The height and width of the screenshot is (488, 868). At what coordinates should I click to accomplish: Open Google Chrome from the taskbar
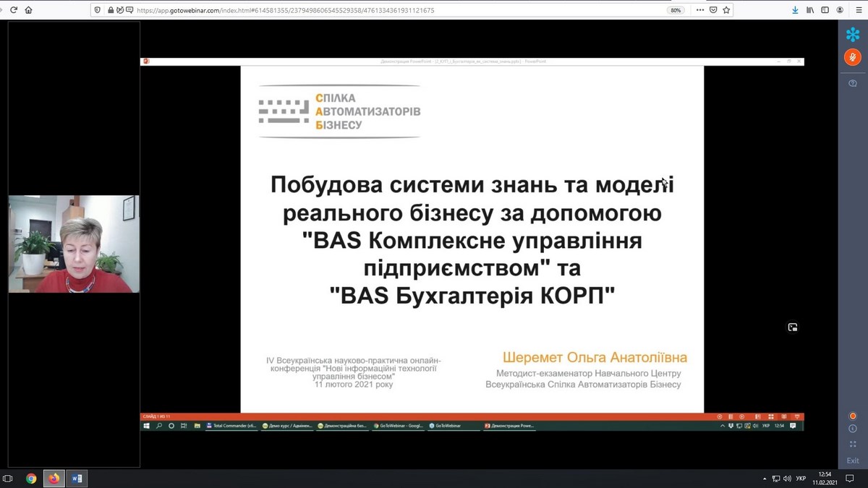[31, 479]
